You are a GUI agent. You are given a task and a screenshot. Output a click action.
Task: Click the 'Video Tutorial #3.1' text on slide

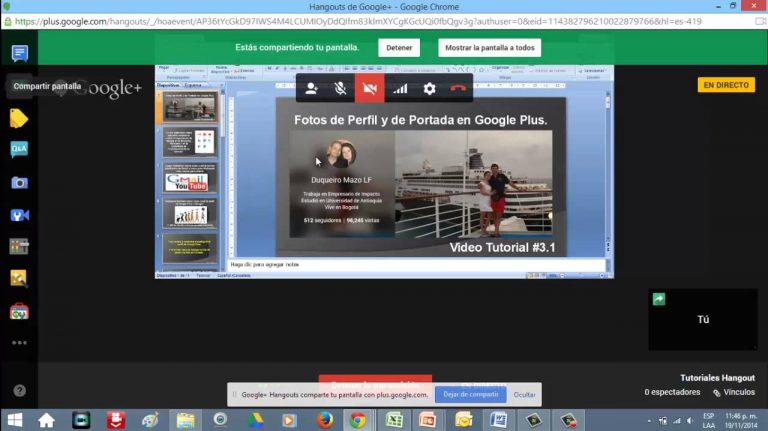(503, 247)
